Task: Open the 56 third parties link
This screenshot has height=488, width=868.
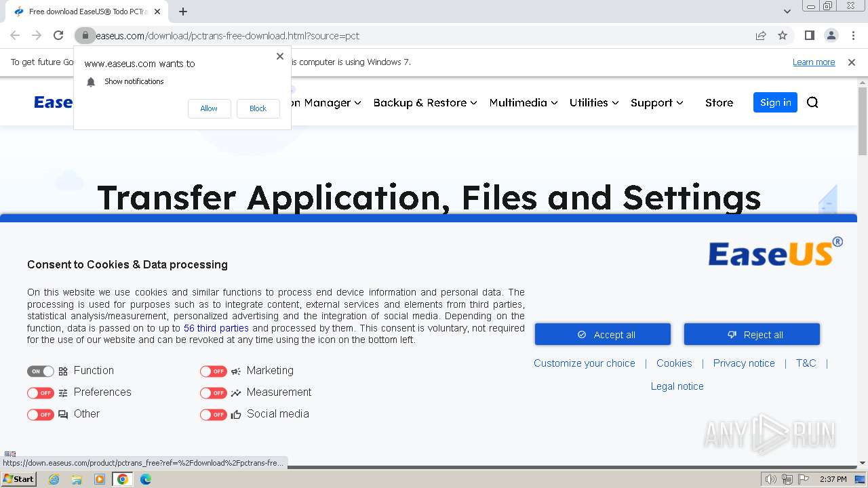Action: click(x=216, y=328)
